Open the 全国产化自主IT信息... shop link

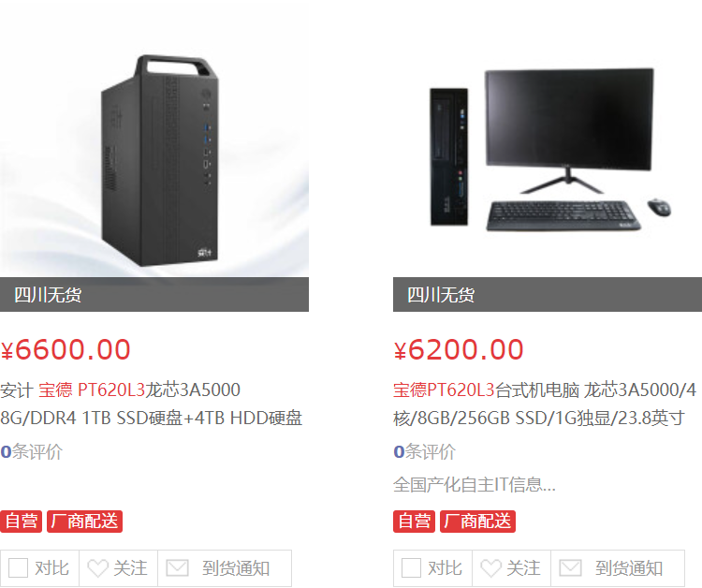[475, 485]
